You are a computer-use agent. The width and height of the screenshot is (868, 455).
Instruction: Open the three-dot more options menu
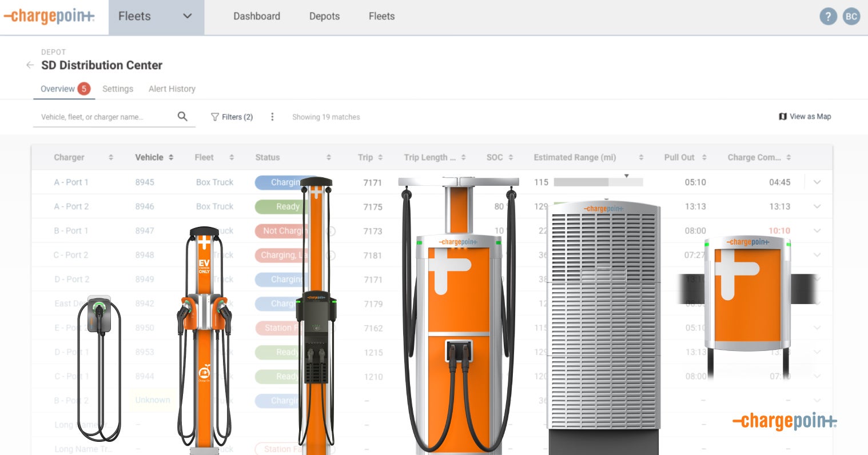point(272,117)
